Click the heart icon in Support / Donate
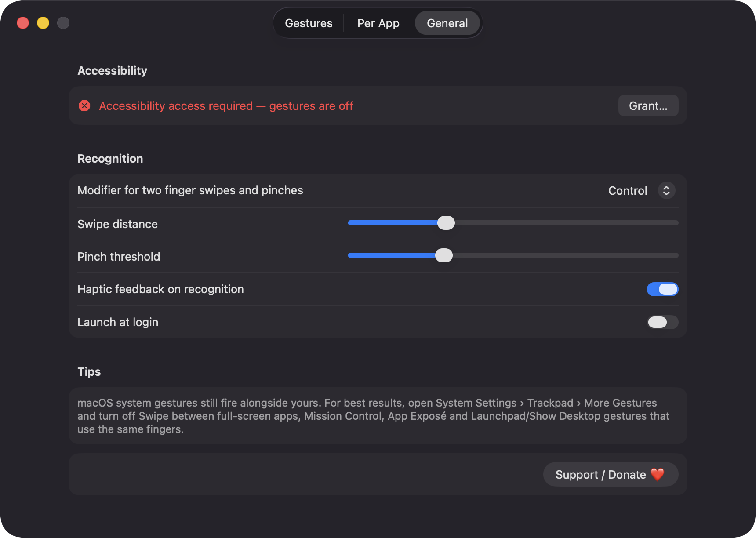 pos(657,475)
